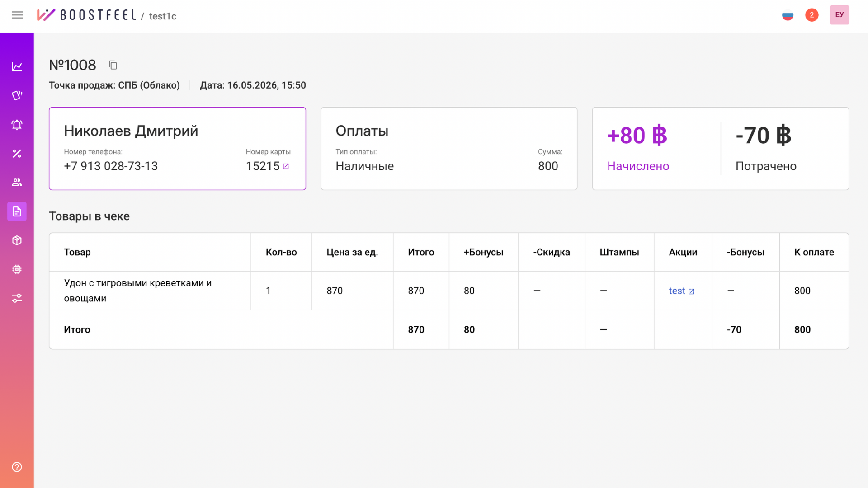Open integrations chip section in sidebar
The width and height of the screenshot is (868, 488).
click(x=17, y=269)
